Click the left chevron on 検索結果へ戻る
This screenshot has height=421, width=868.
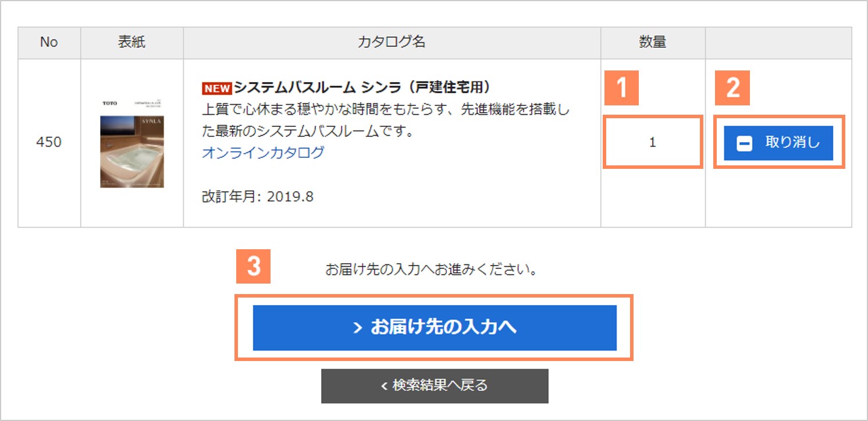tap(384, 385)
